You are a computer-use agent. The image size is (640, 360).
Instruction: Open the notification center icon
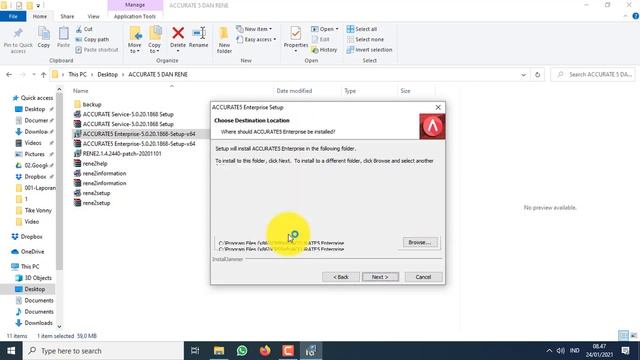625,351
